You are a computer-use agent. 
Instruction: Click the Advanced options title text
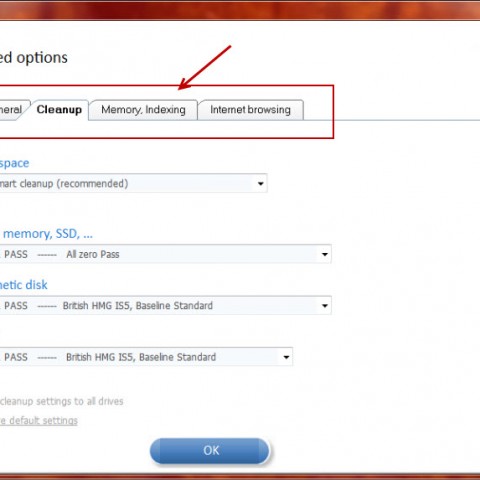point(34,58)
